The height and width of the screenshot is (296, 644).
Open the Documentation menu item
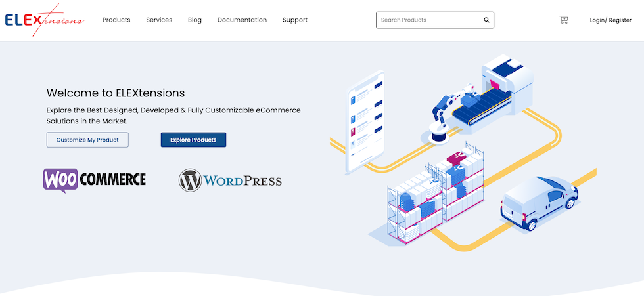click(242, 20)
